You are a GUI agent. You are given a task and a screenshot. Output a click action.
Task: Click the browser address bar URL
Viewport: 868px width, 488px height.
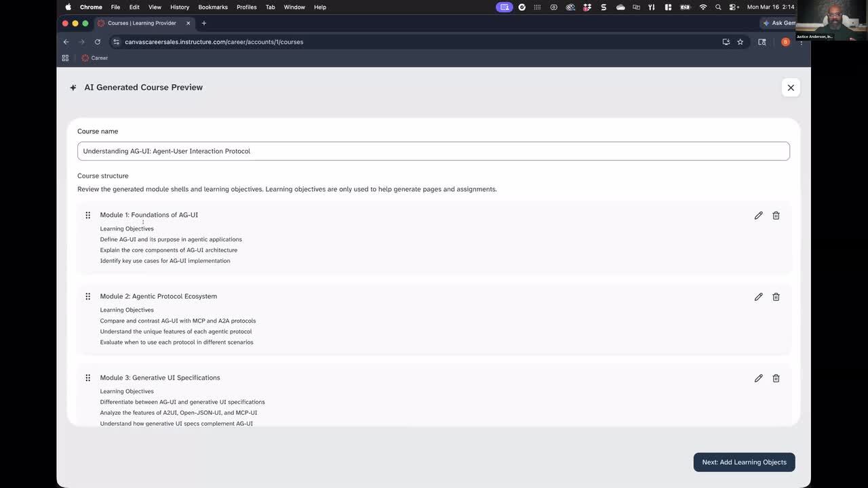(214, 42)
